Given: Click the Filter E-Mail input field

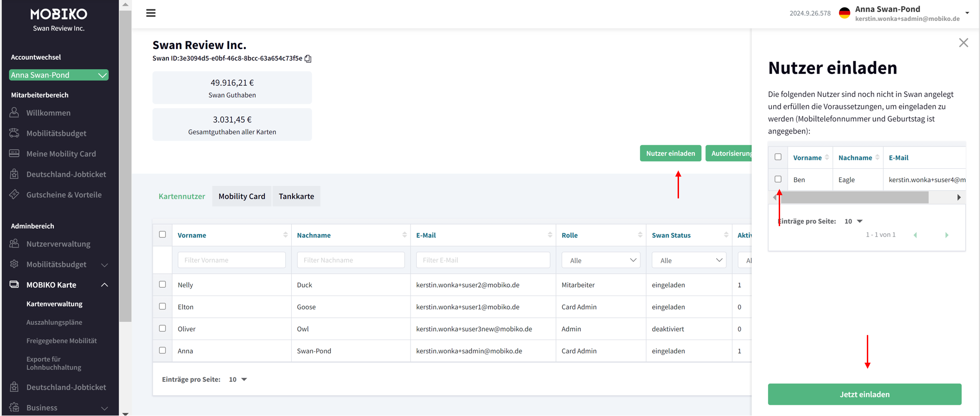Looking at the screenshot, I should (483, 260).
